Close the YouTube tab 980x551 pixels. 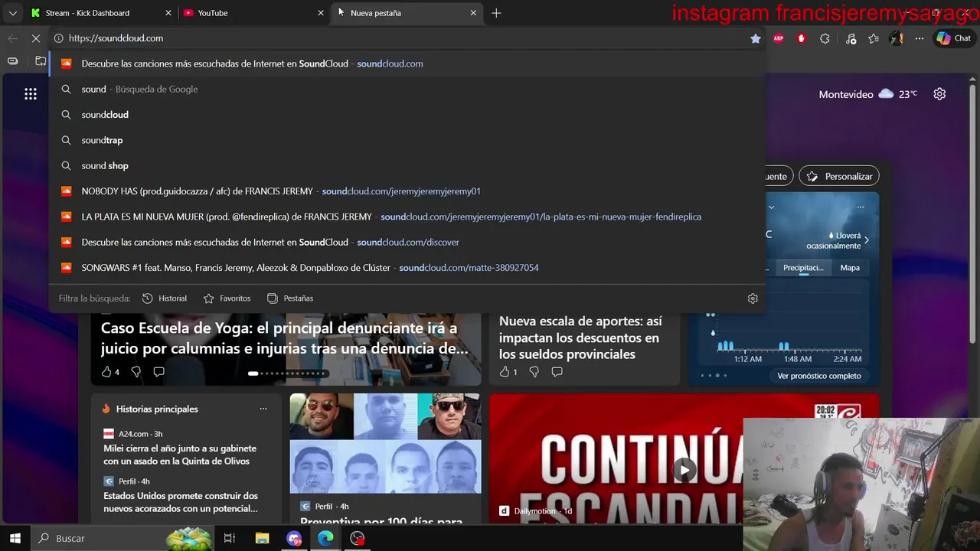(321, 13)
